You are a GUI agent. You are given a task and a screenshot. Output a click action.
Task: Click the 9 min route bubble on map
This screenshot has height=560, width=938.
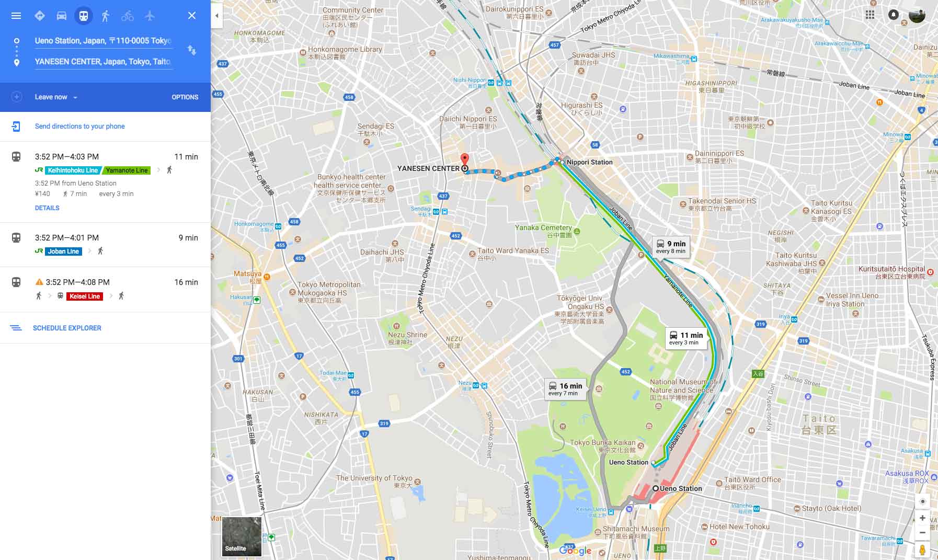tap(671, 246)
